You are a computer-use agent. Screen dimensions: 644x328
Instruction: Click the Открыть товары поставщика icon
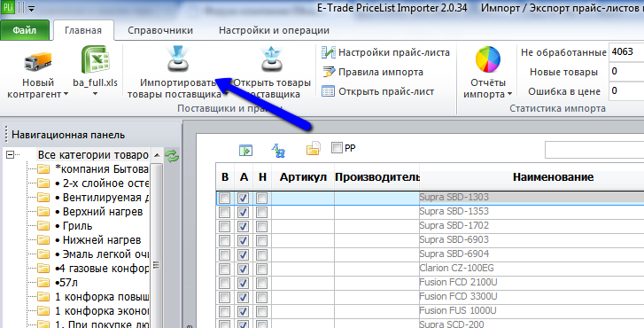[x=273, y=59]
